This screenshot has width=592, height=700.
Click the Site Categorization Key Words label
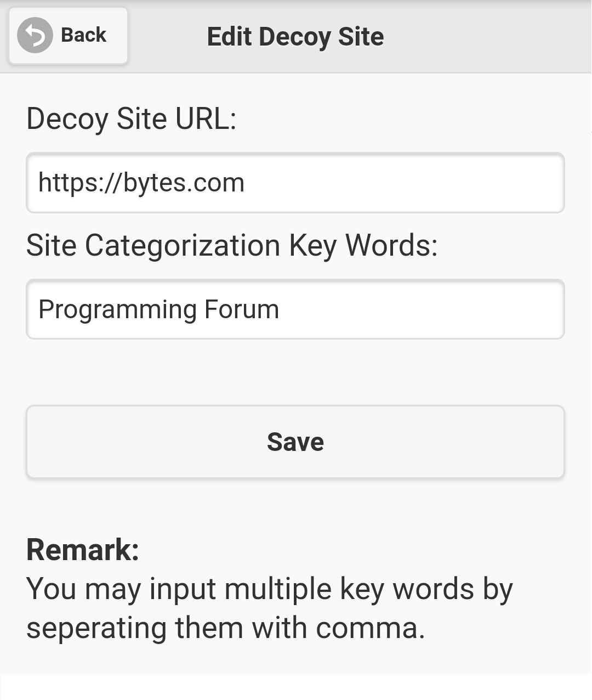point(232,245)
